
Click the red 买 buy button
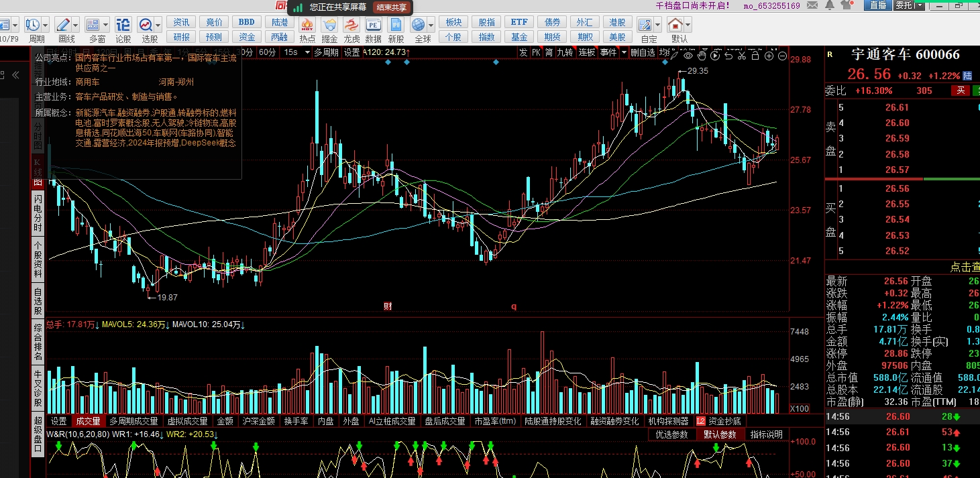tap(961, 91)
